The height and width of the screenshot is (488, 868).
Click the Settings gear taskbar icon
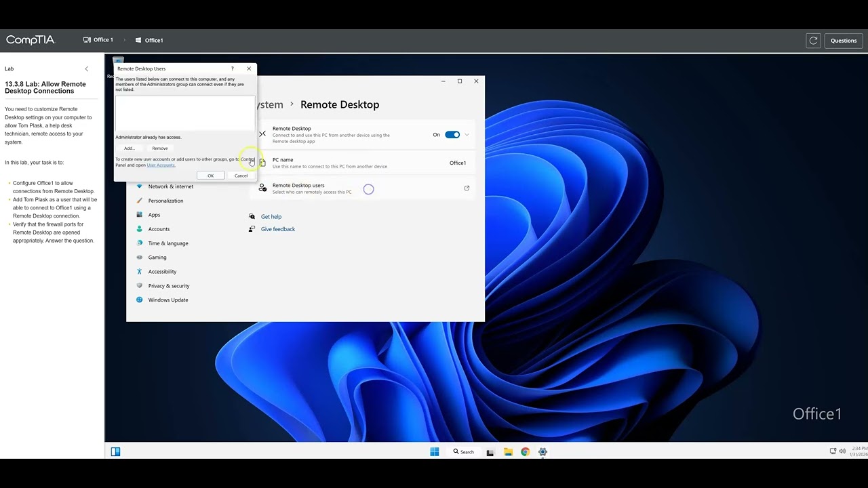pos(542,452)
